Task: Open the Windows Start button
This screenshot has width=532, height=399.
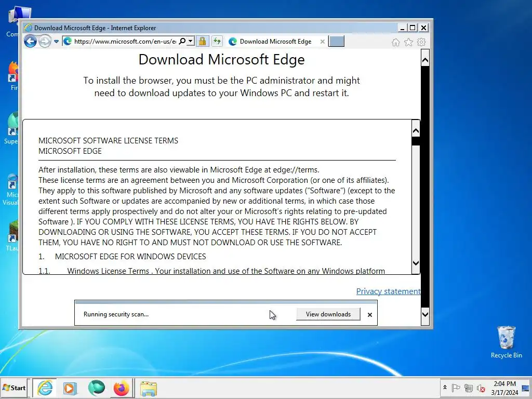Action: point(14,388)
